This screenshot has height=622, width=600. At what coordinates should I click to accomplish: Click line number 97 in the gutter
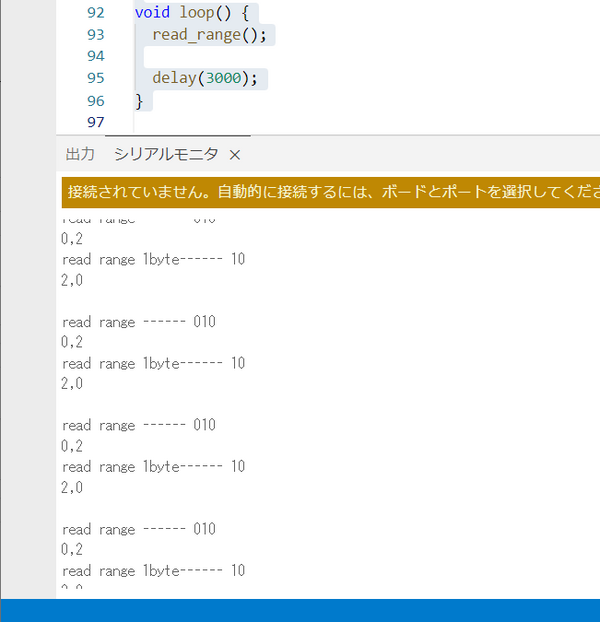coord(96,122)
